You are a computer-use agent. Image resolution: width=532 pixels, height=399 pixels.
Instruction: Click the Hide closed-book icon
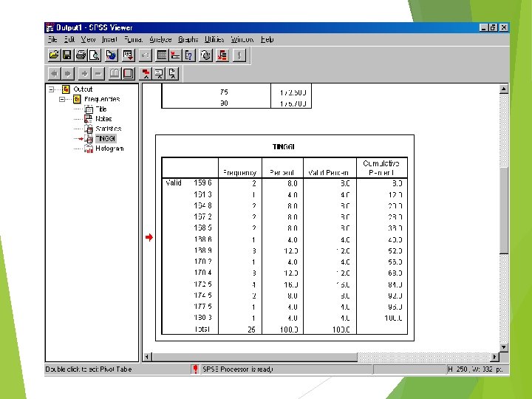[129, 73]
